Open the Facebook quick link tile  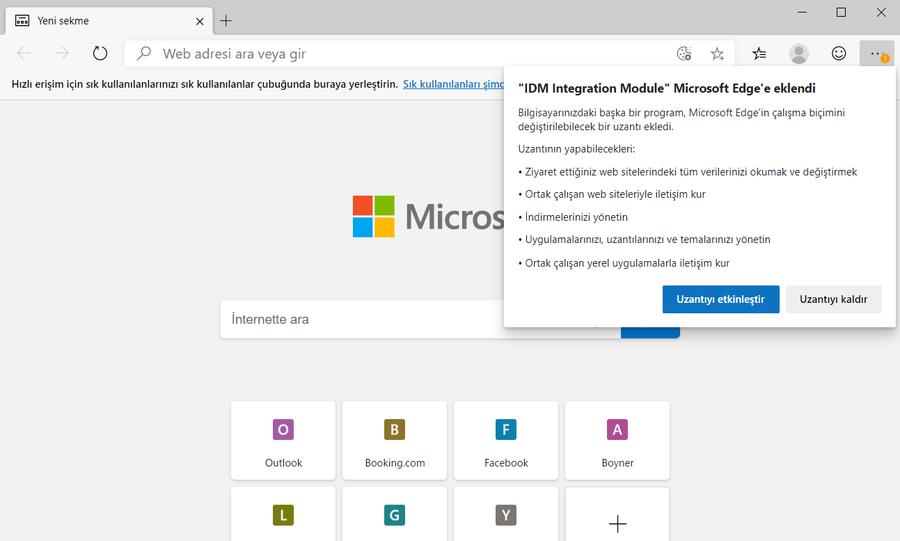(506, 441)
